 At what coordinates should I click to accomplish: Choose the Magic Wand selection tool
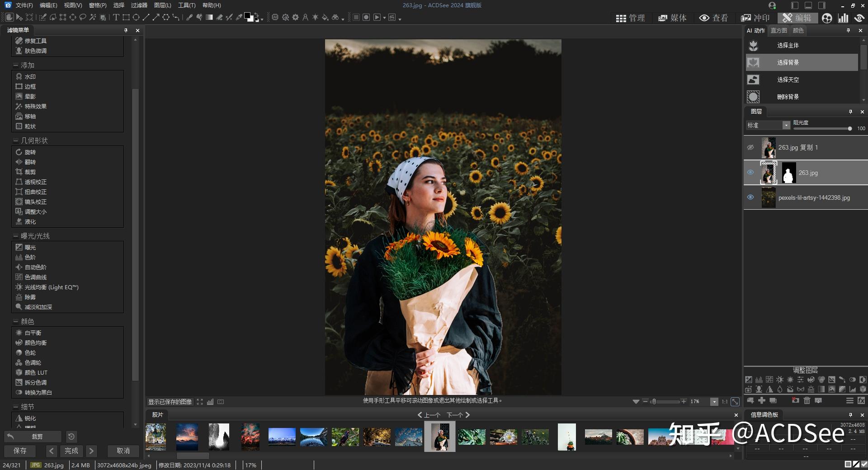(93, 17)
